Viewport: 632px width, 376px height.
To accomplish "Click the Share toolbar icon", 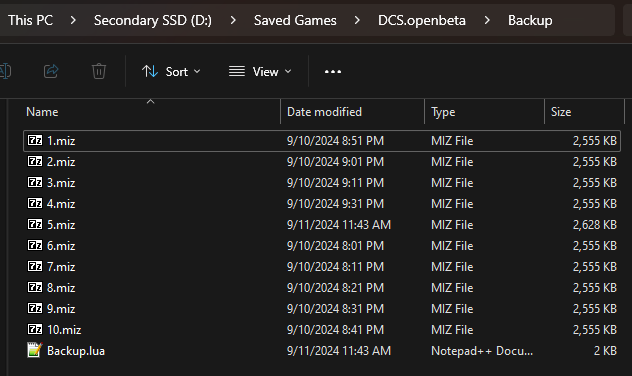I will pyautogui.click(x=51, y=72).
